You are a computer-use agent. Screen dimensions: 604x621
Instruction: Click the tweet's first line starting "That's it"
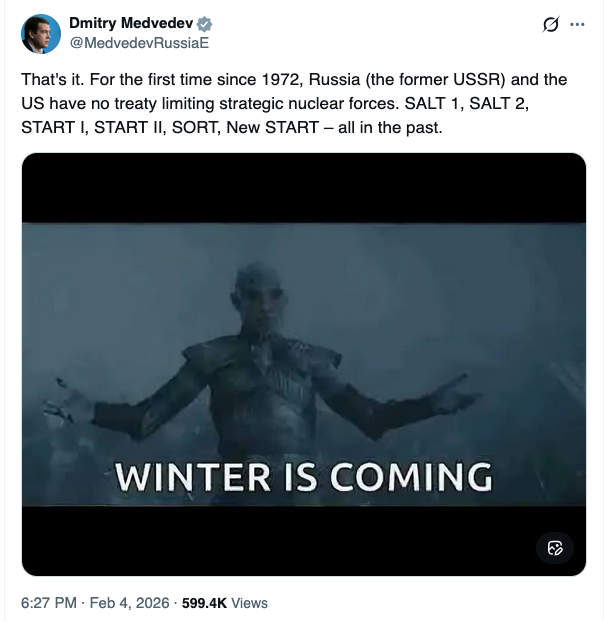click(294, 80)
